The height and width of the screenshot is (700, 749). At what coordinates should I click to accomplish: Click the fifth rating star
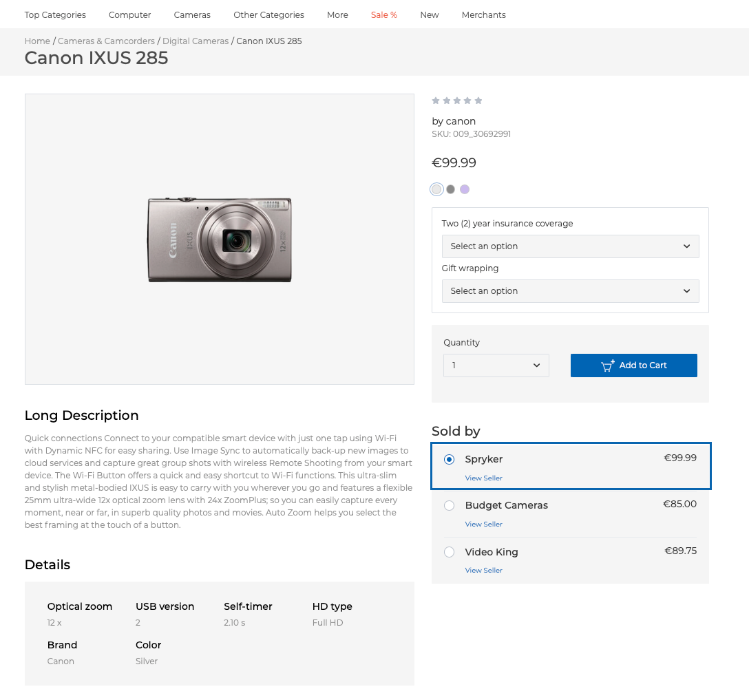pyautogui.click(x=478, y=100)
